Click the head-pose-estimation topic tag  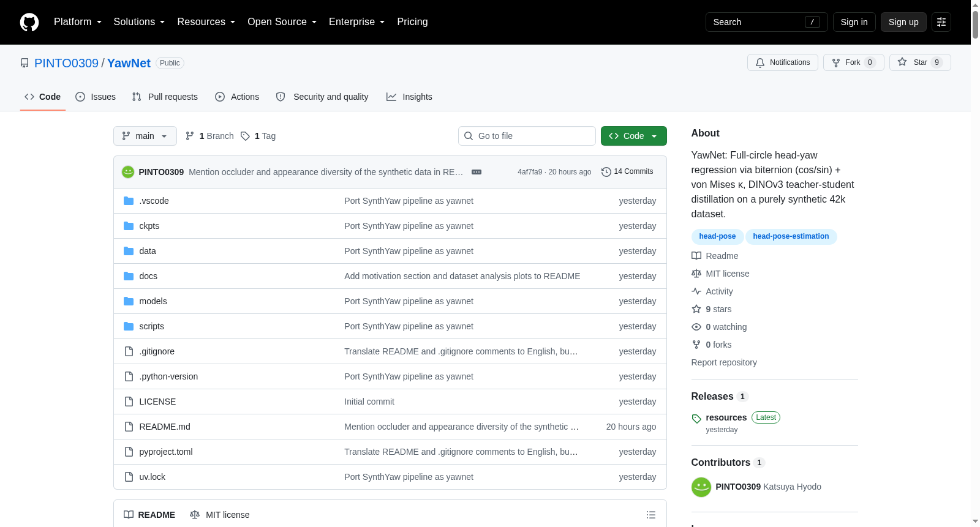pos(791,236)
